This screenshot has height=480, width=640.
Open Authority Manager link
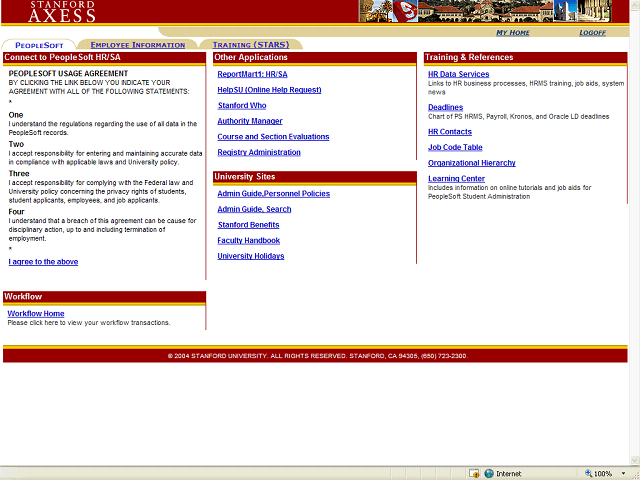pyautogui.click(x=250, y=121)
